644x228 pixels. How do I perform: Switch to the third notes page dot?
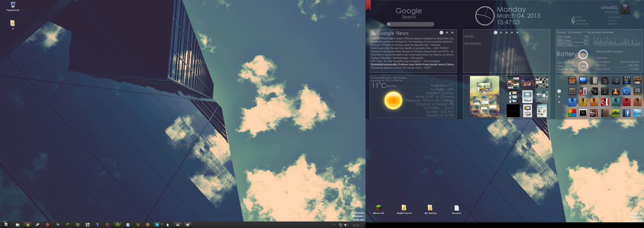point(506,33)
